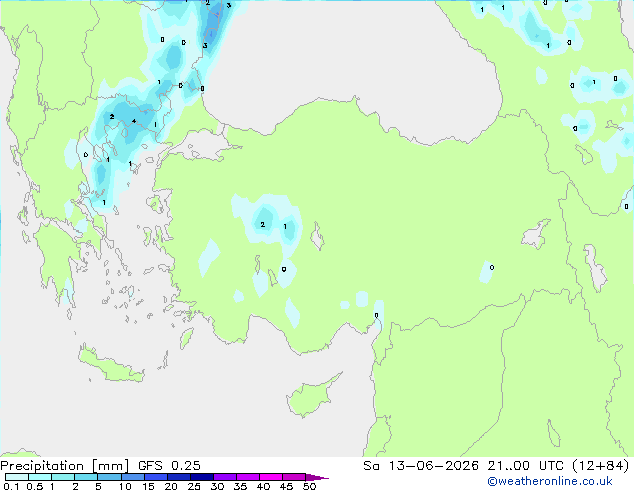The height and width of the screenshot is (490, 634).
Task: Click the 0.5–1 mm legend swatch
Action: click(x=40, y=477)
